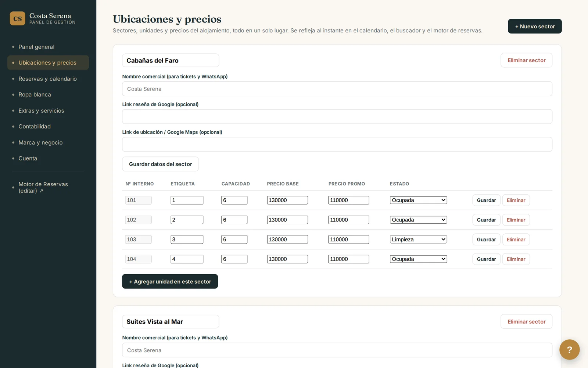Open the Ropa blanca section
This screenshot has width=588, height=368.
tap(48, 95)
